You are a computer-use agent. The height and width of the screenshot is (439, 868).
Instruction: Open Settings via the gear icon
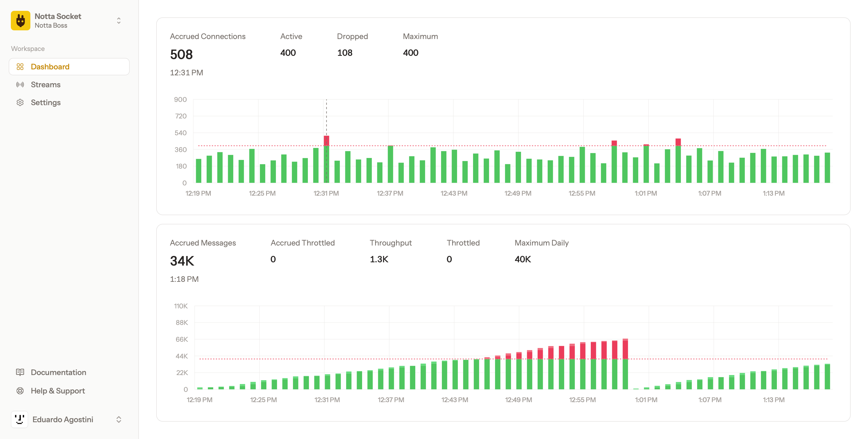point(20,102)
